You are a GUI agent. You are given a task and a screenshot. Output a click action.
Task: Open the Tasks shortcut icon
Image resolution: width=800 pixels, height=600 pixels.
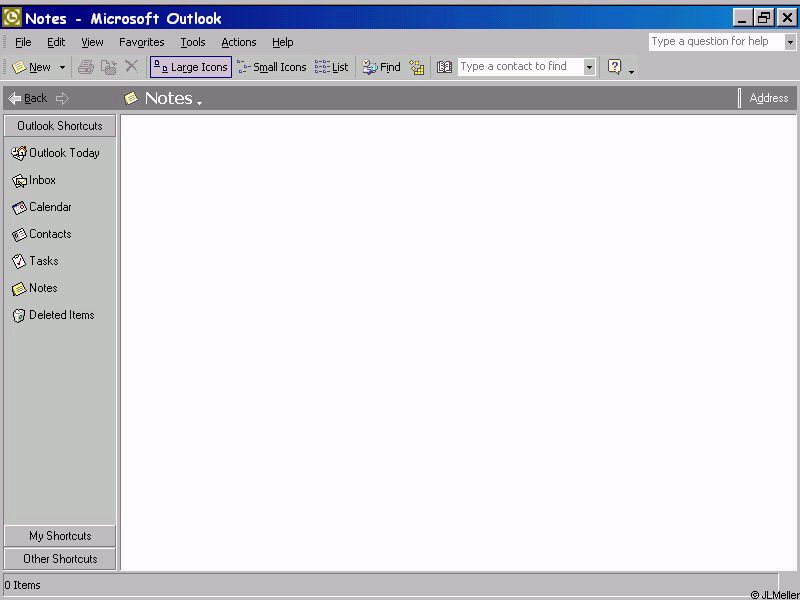pos(19,261)
